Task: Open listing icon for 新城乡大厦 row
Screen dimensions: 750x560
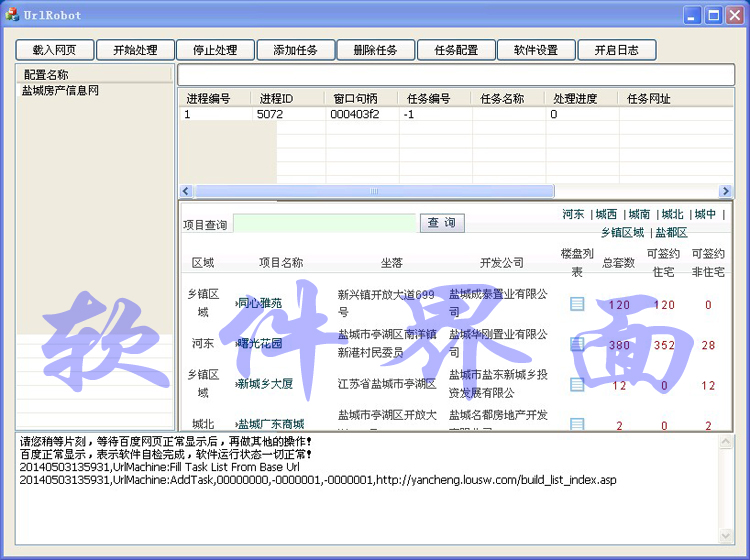Action: pos(577,384)
